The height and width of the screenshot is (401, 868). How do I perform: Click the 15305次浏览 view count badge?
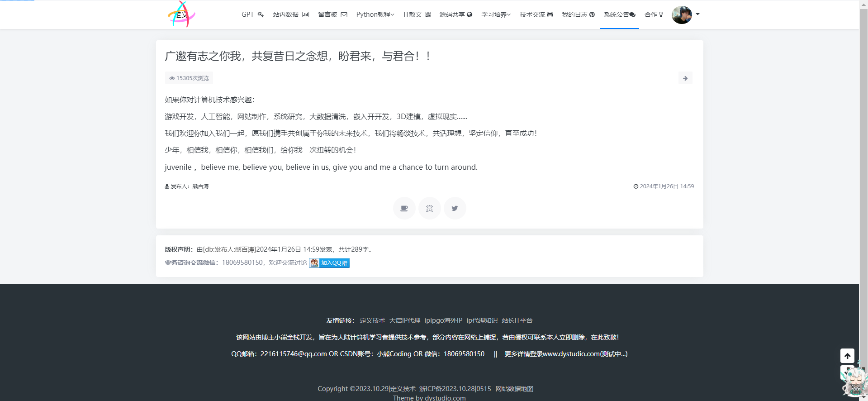[189, 78]
